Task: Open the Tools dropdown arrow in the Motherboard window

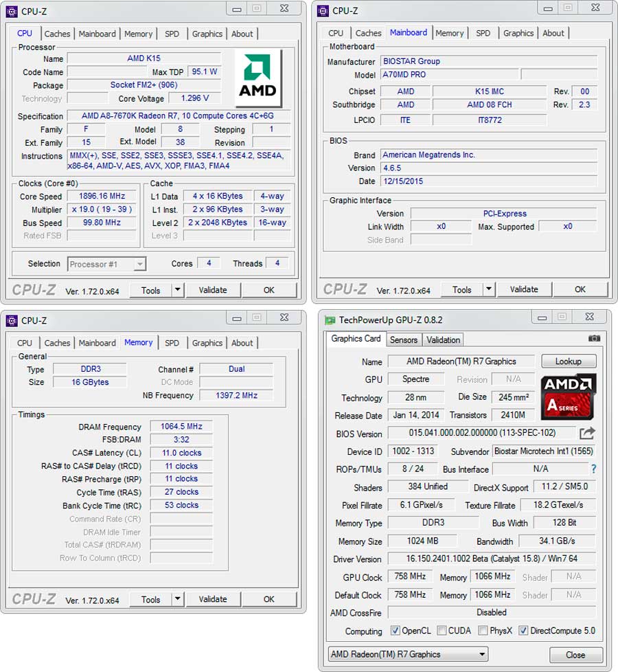Action: point(489,289)
